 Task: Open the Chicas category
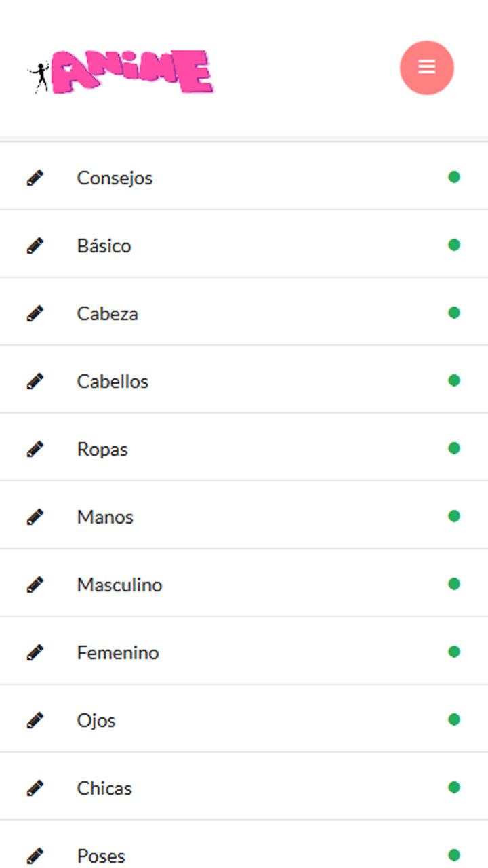[104, 788]
